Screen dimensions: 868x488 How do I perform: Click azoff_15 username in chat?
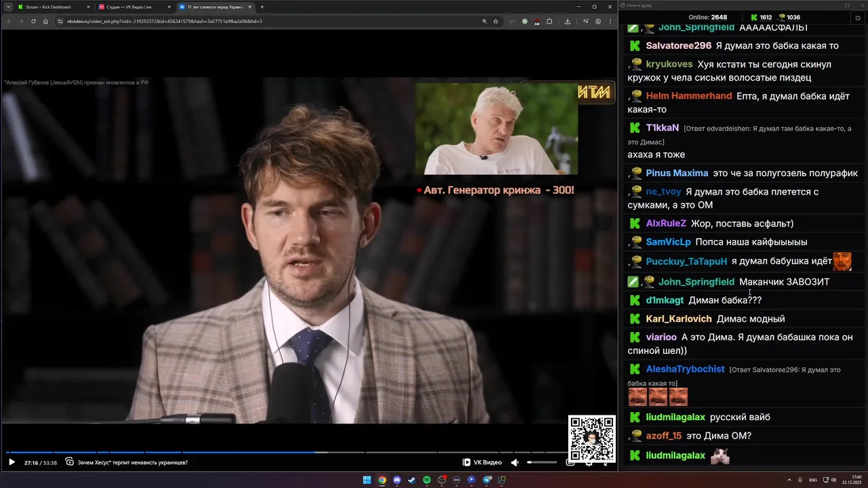pos(664,436)
